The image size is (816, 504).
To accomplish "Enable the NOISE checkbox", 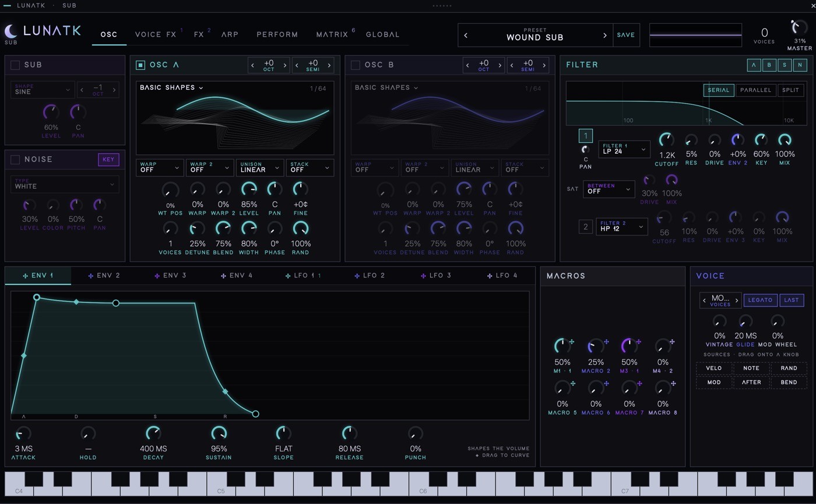I will tap(15, 160).
